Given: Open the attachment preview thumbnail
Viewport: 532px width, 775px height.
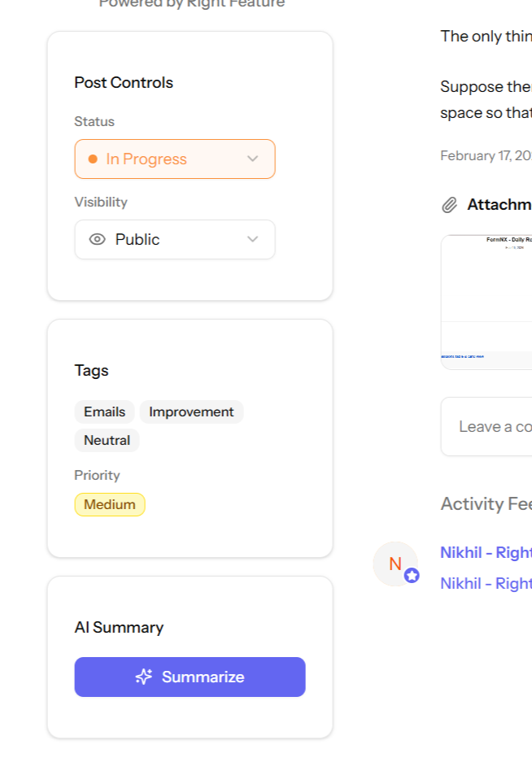Looking at the screenshot, I should 486,302.
